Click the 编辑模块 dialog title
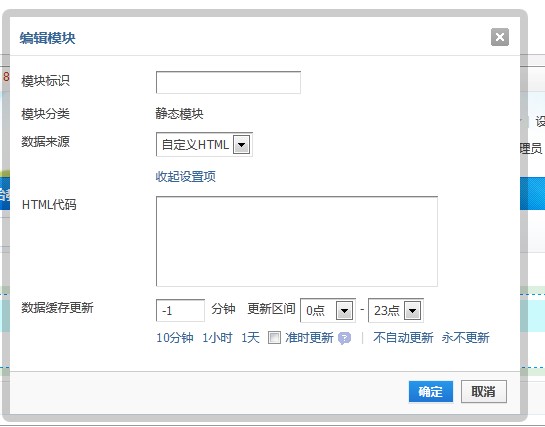 click(x=47, y=38)
